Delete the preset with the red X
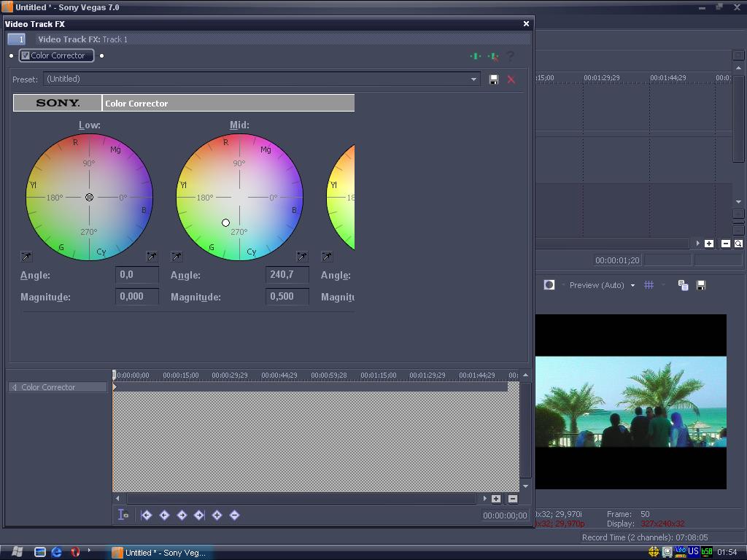Viewport: 747px width, 560px height. [x=511, y=79]
